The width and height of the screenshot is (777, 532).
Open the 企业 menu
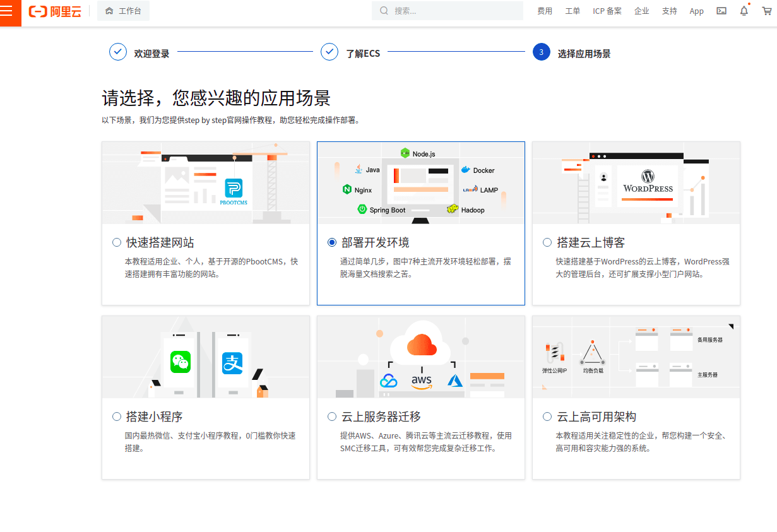click(x=642, y=11)
